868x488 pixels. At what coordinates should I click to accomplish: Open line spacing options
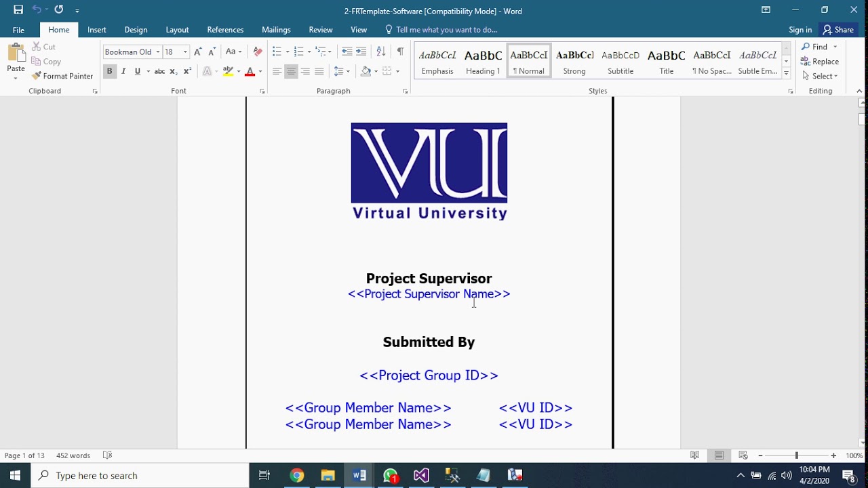click(x=342, y=71)
